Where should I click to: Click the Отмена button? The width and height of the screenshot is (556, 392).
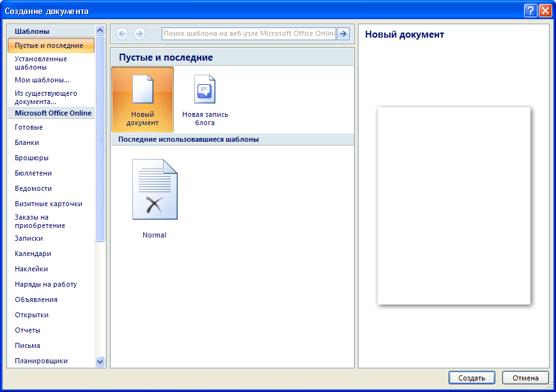525,378
